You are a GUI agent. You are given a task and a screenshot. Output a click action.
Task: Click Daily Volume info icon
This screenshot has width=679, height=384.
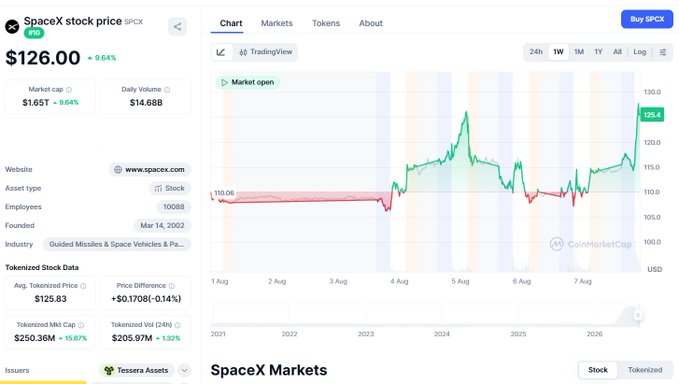click(x=167, y=90)
